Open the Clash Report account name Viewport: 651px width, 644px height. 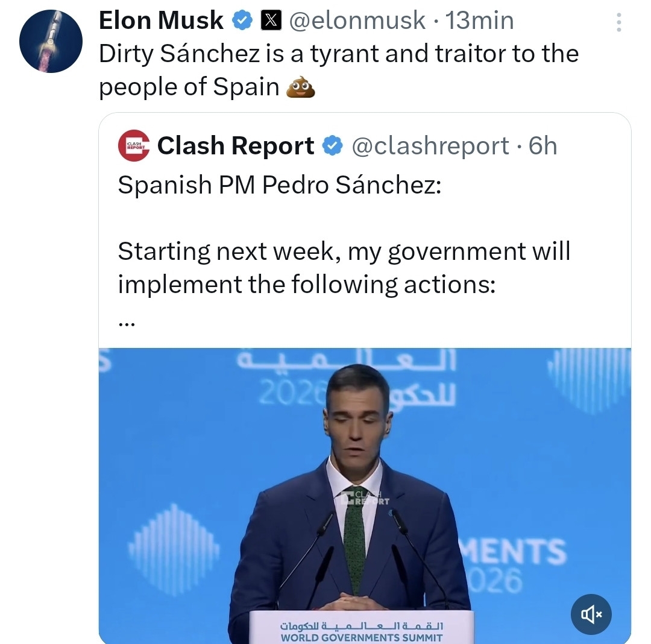(x=236, y=146)
